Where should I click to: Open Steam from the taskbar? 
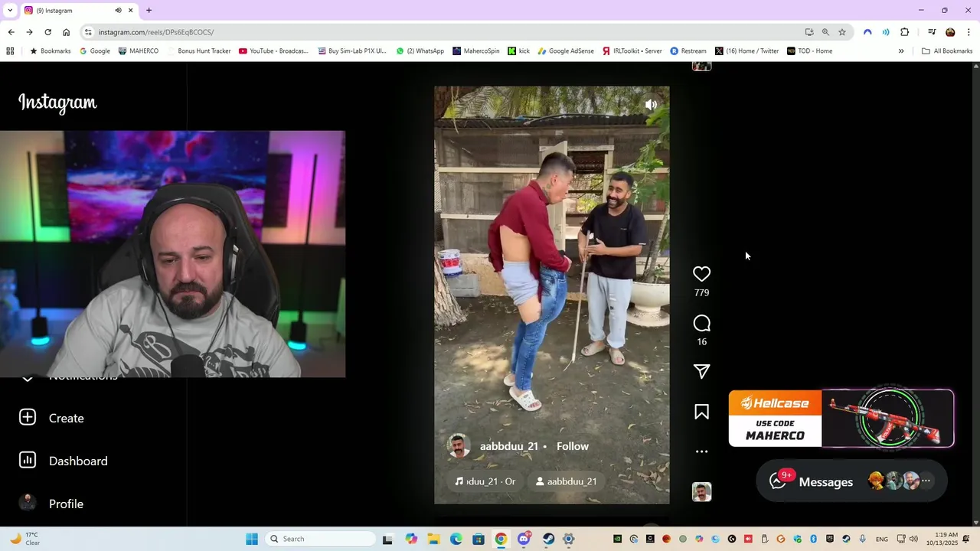[548, 539]
